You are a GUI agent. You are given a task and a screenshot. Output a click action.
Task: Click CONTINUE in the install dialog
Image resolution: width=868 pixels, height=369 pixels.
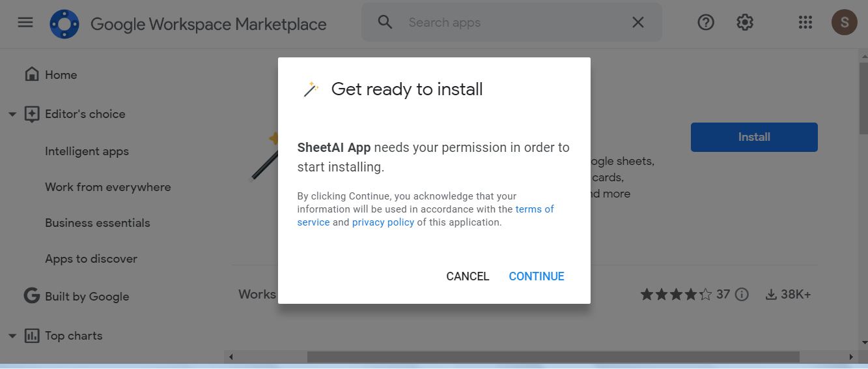537,276
